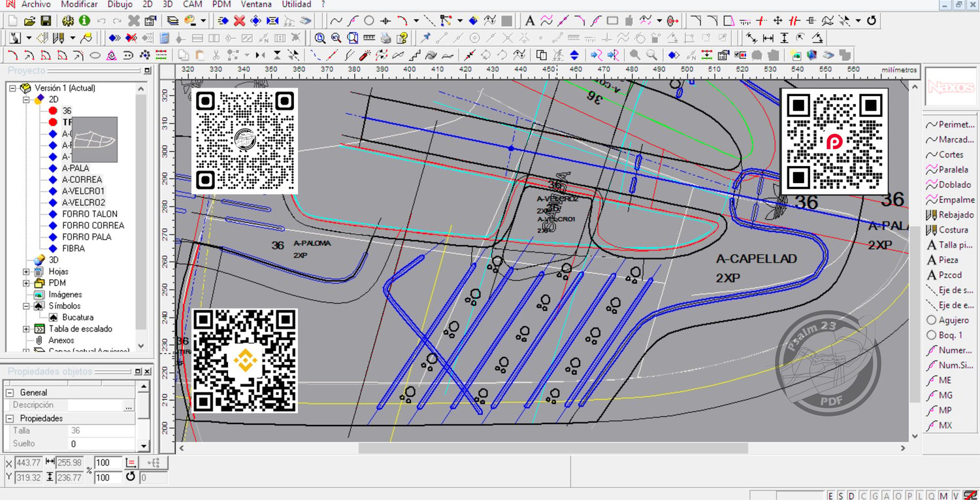Expand the PDM tree node
The height and width of the screenshot is (500, 980).
26,283
